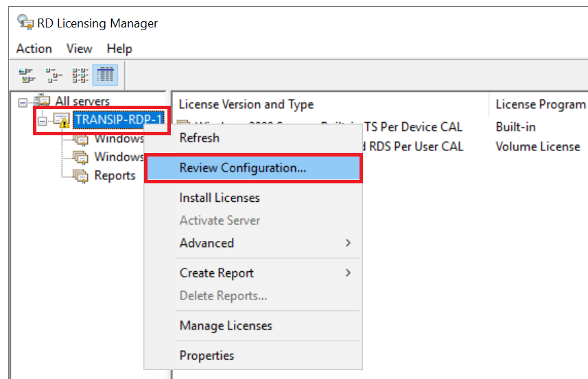Select the TS Per Device CAL row
Image resolution: width=588 pixels, height=379 pixels.
[x=413, y=127]
